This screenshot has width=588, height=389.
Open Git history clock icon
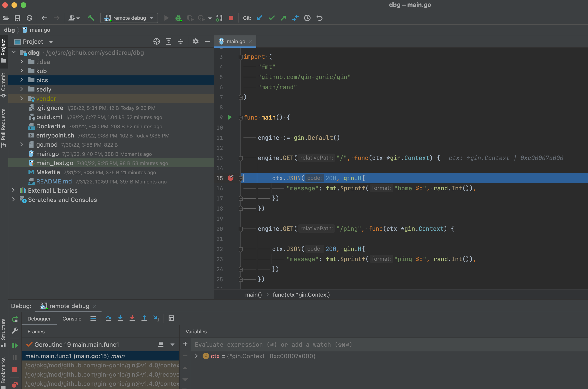point(307,18)
